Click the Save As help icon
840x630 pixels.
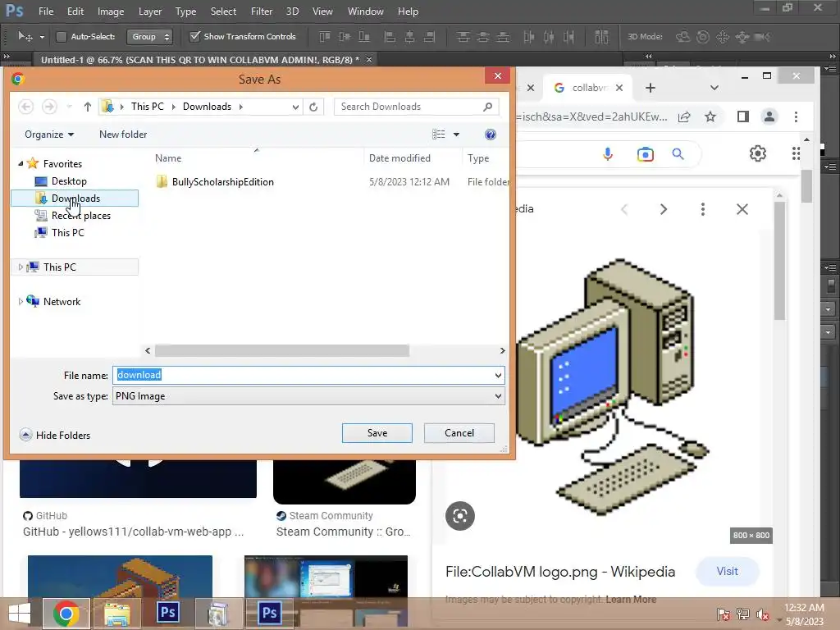491,135
